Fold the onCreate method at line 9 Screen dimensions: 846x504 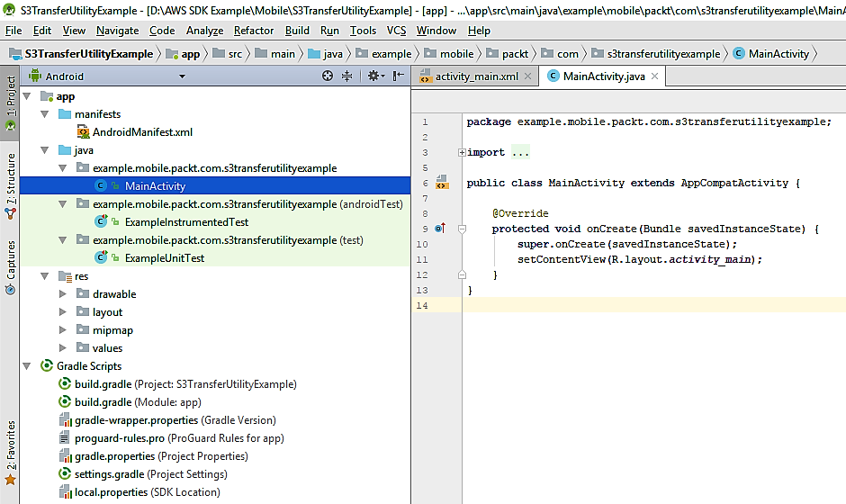[462, 229]
